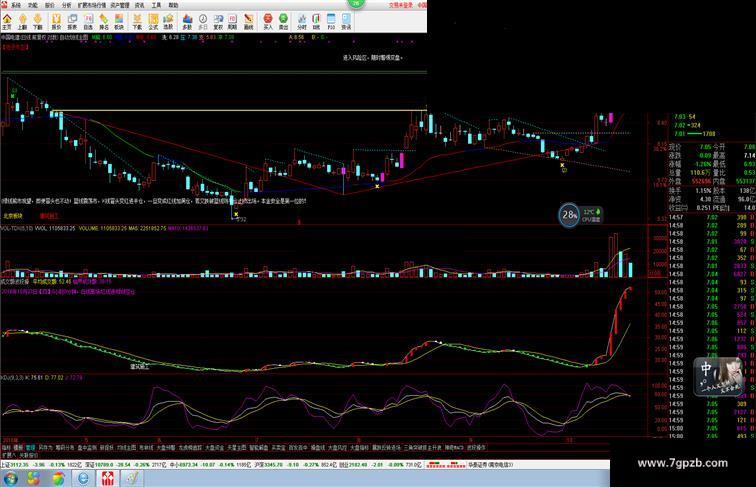The width and height of the screenshot is (756, 487).
Task: Click the 华泰证券 server connection label
Action: point(490,465)
